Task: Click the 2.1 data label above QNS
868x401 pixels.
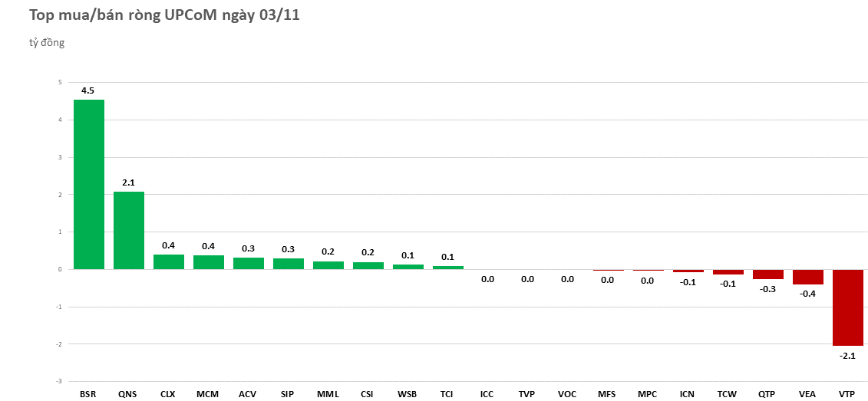Action: (x=128, y=182)
